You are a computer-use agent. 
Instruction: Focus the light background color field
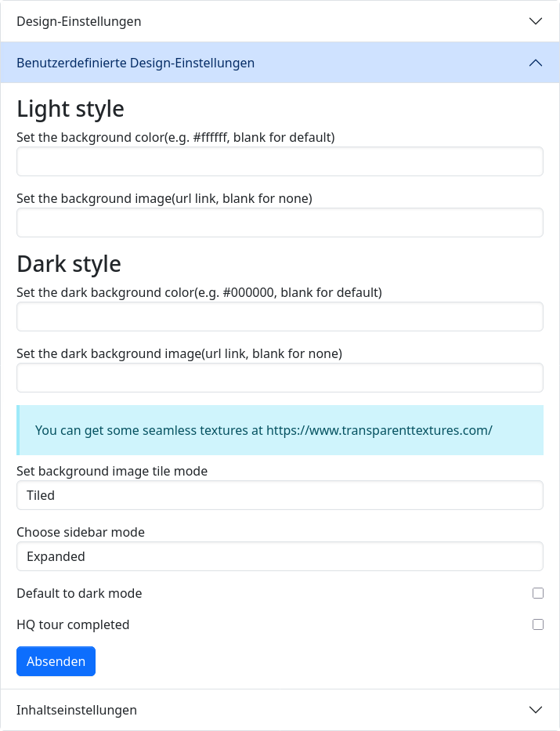(280, 161)
